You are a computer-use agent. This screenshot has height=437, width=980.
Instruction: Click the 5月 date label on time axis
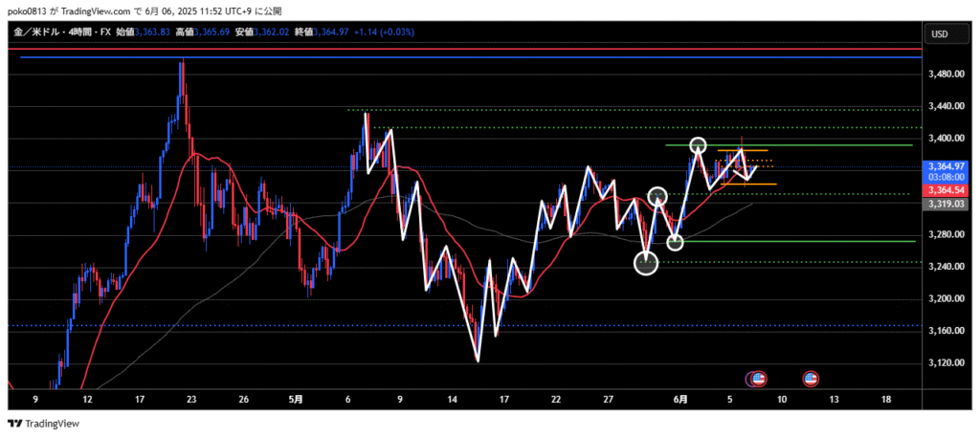296,399
